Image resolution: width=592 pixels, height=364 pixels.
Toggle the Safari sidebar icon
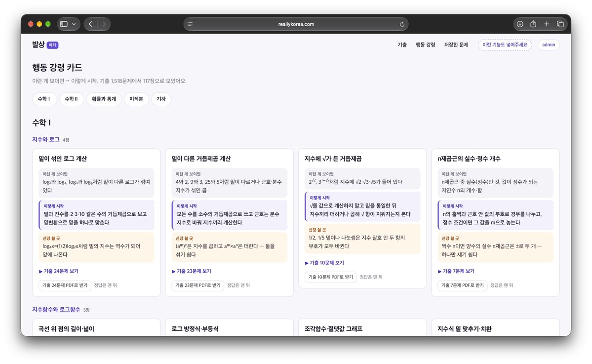[x=64, y=24]
